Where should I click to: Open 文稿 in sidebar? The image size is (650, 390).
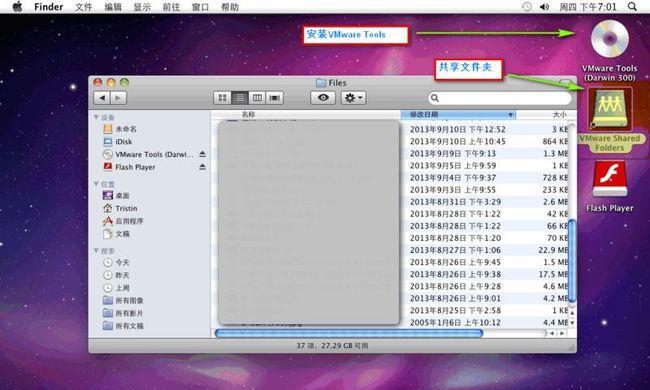(116, 234)
